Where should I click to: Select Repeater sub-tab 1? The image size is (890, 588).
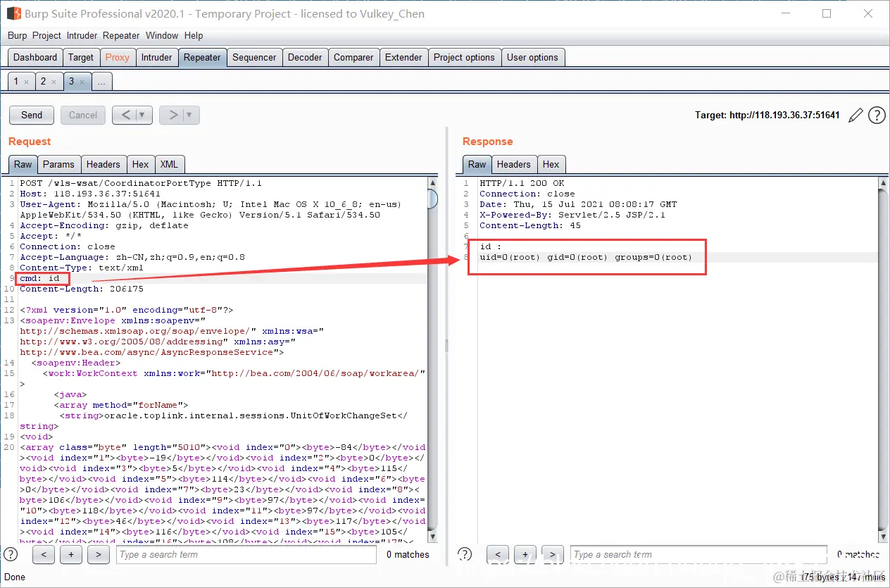(15, 82)
